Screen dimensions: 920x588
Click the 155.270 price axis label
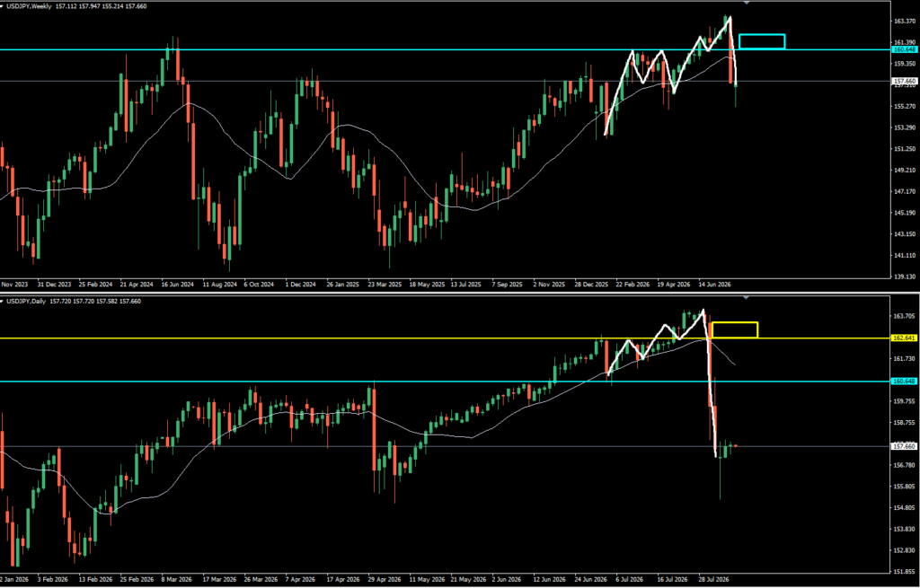click(x=904, y=107)
